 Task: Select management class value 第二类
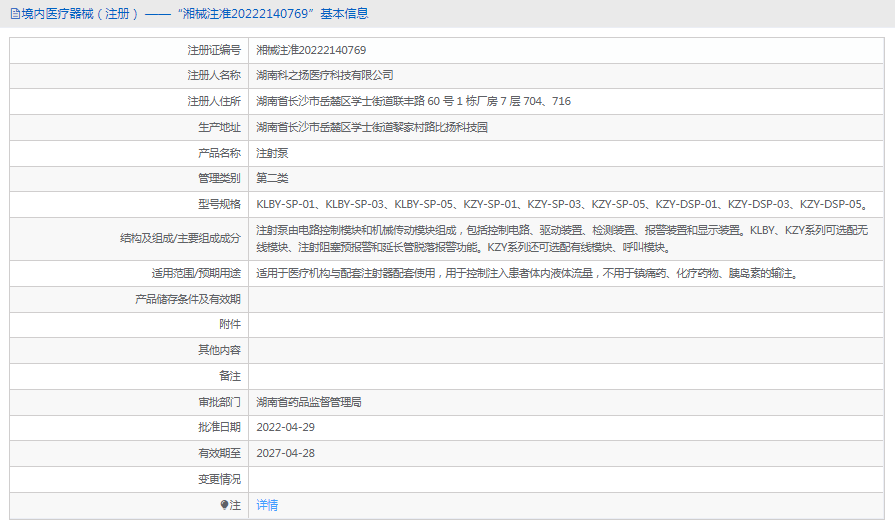[272, 178]
